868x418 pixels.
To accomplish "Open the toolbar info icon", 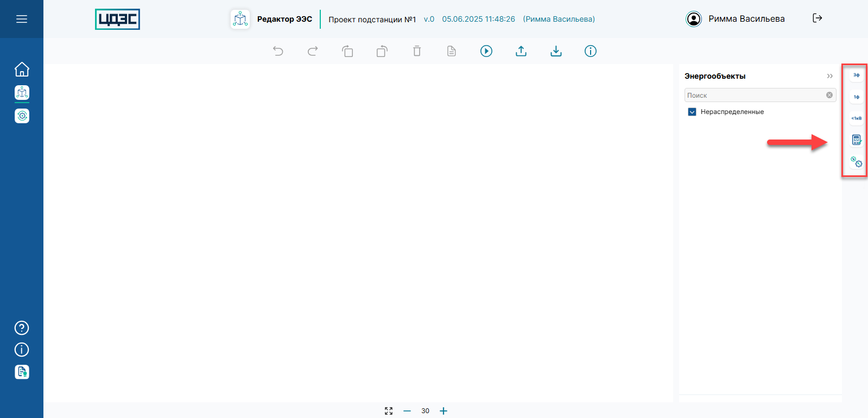I will (x=591, y=51).
